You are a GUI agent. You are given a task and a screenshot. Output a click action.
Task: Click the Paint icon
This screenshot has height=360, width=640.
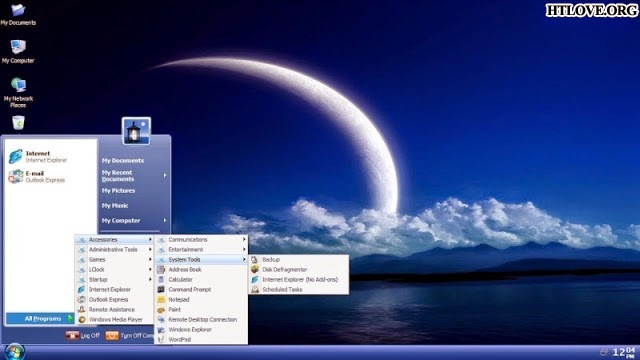pos(161,309)
